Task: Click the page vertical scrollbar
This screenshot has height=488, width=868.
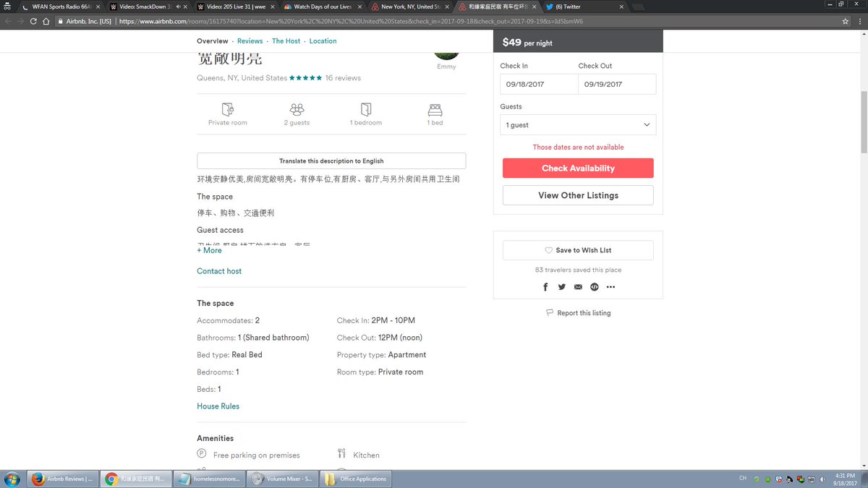Action: pos(864,123)
